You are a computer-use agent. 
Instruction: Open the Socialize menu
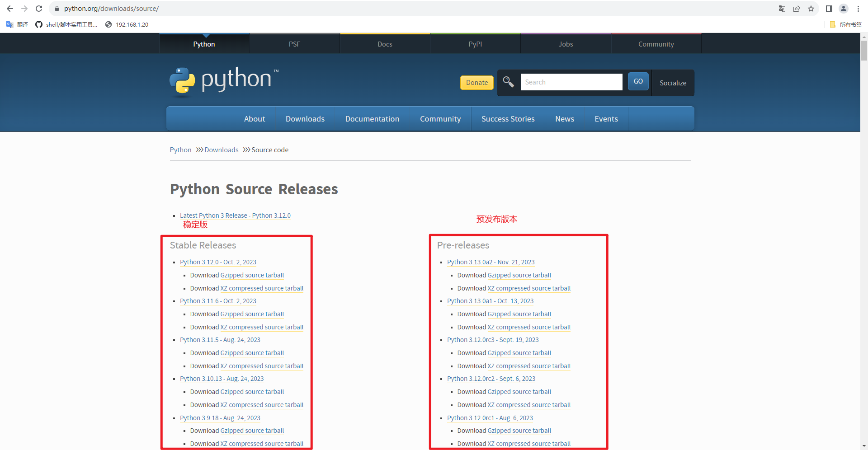pos(673,83)
